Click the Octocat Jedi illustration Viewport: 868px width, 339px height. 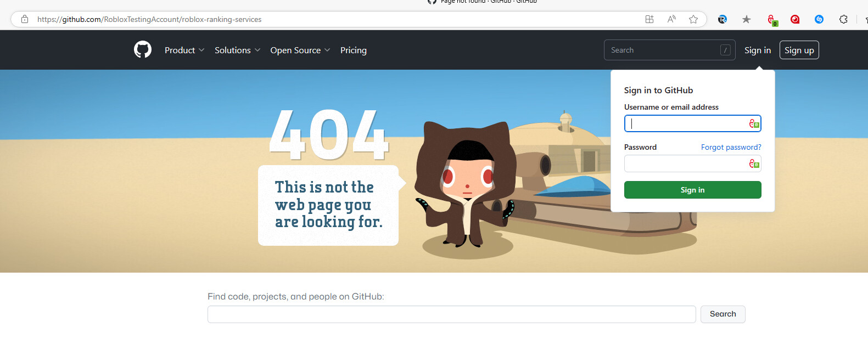(x=466, y=184)
